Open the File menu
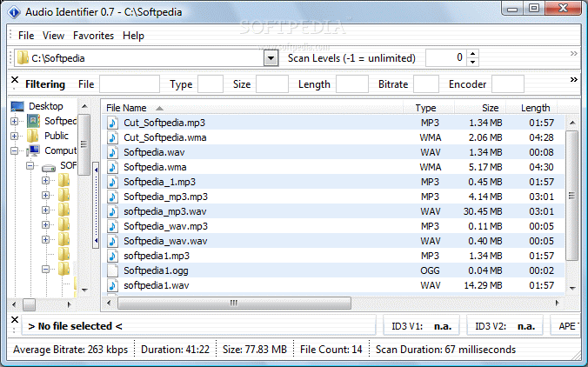Viewport: 588px width, 367px height. (26, 36)
